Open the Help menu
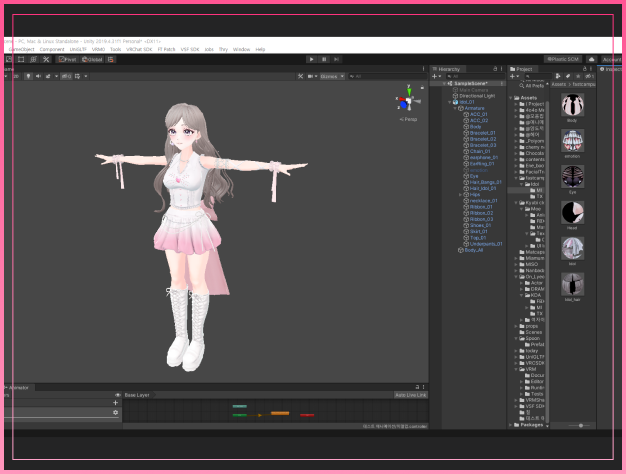 point(260,49)
